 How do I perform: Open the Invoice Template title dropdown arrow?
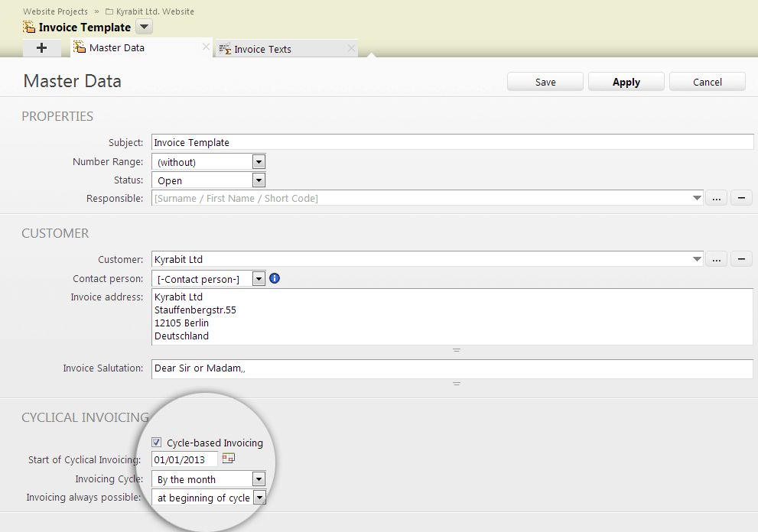(145, 28)
